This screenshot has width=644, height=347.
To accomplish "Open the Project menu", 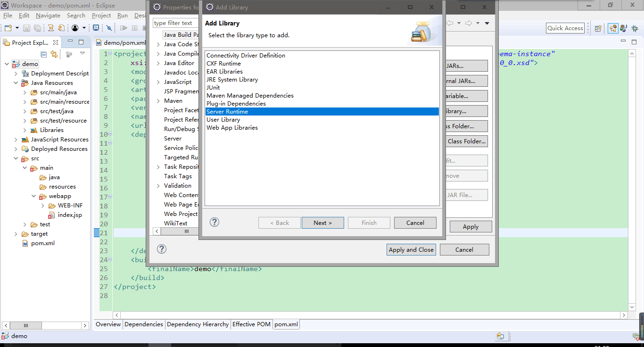I will point(101,15).
